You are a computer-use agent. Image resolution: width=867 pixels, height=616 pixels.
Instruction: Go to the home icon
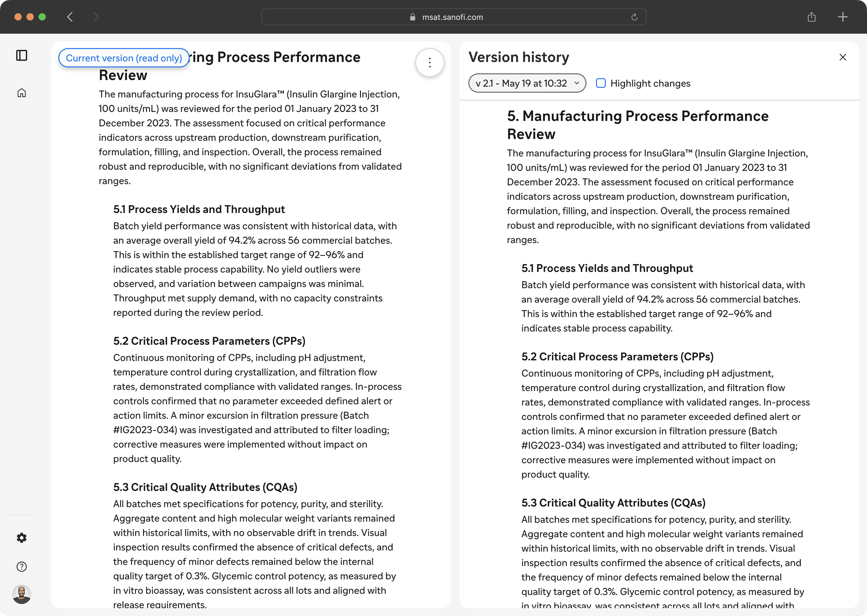click(x=22, y=93)
